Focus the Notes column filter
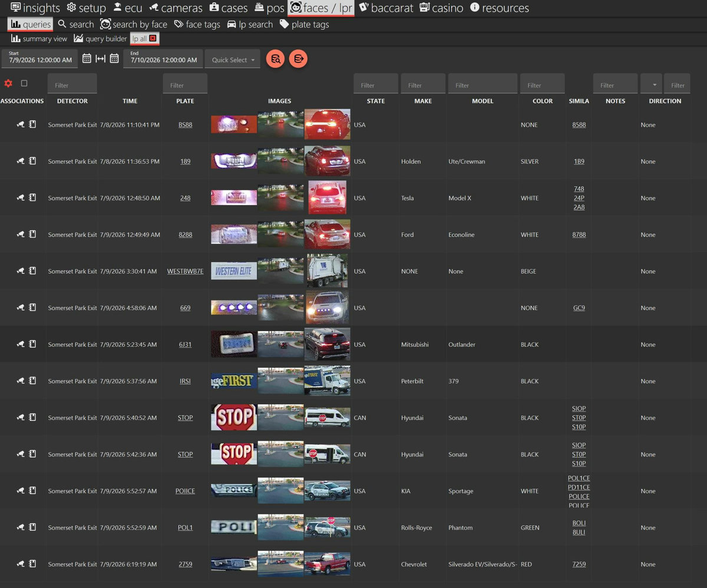This screenshot has width=707, height=588. [x=615, y=85]
